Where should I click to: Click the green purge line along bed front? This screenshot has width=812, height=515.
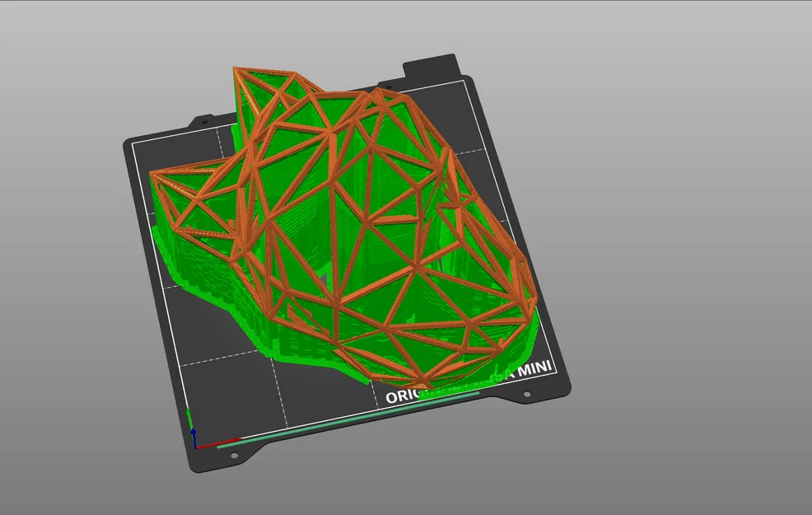pyautogui.click(x=348, y=419)
